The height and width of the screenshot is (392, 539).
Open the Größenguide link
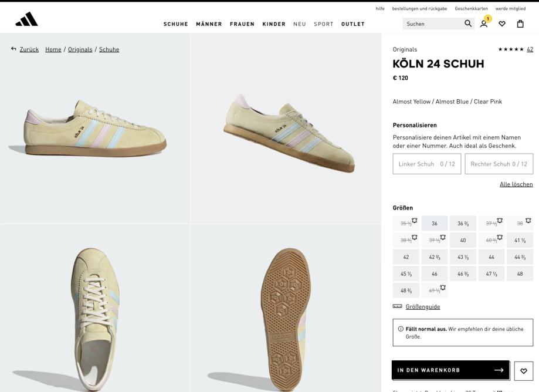(422, 306)
